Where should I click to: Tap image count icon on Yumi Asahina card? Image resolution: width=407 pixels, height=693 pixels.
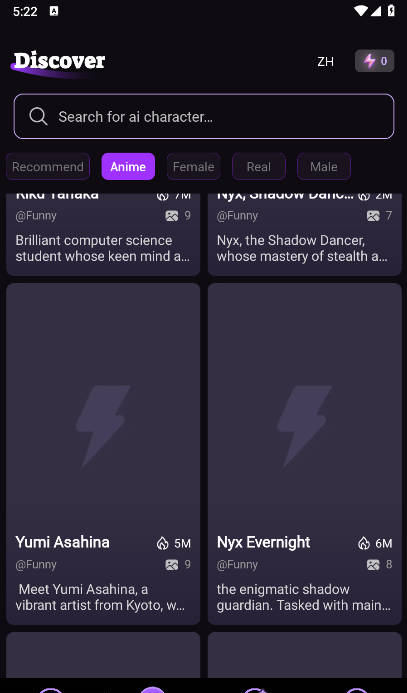click(x=171, y=564)
